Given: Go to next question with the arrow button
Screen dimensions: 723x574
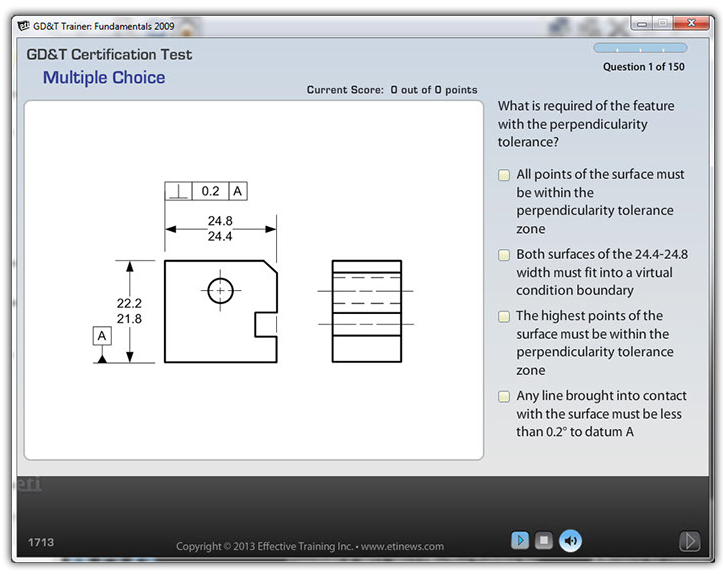Looking at the screenshot, I should pyautogui.click(x=689, y=541).
